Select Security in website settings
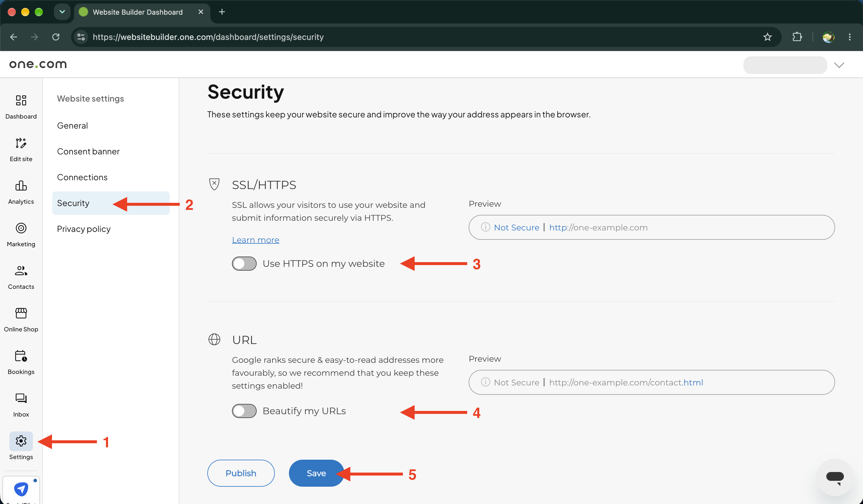This screenshot has height=504, width=863. click(x=111, y=203)
